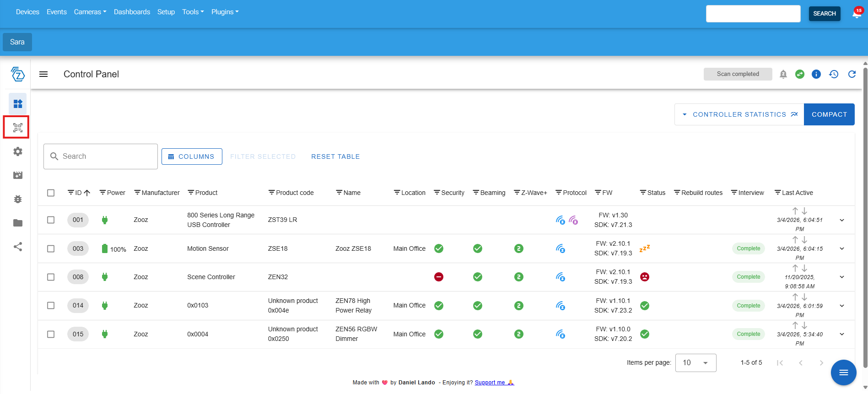868x394 pixels.
Task: Open the network graph share icon
Action: (x=17, y=247)
